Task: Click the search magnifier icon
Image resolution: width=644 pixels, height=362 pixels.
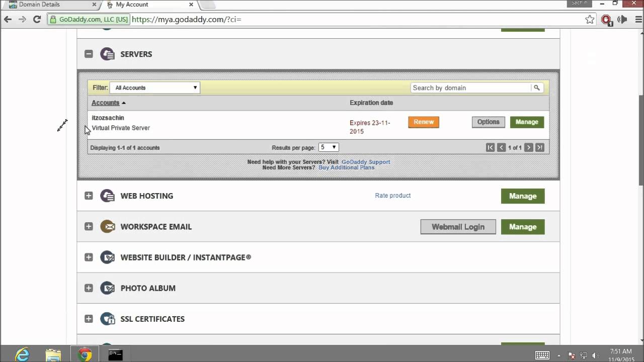Action: [537, 87]
